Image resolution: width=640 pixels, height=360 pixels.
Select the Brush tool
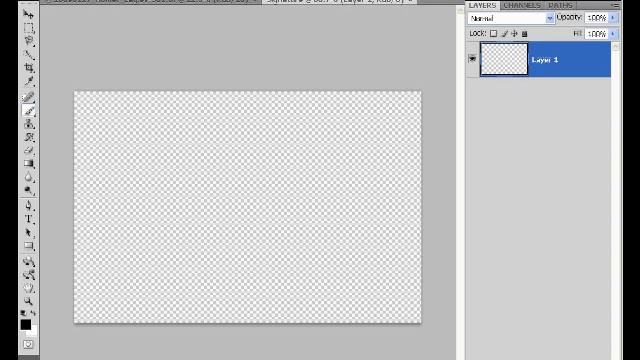[x=29, y=110]
